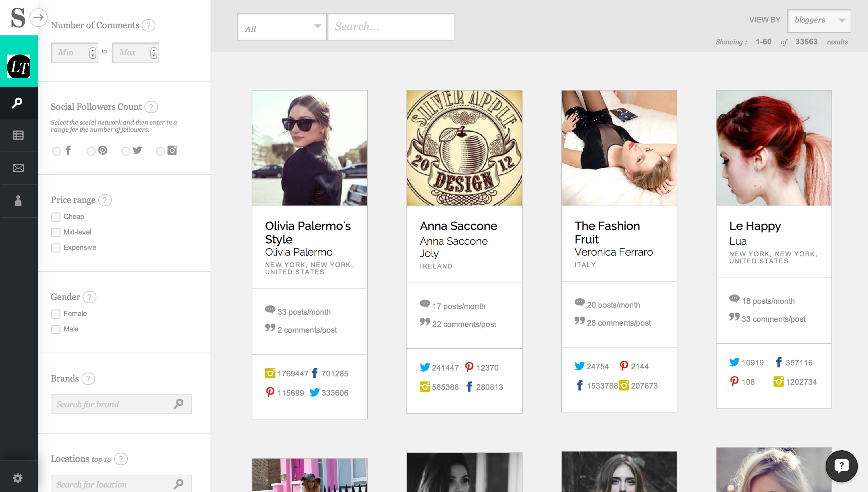Open Le Happy blog title
The height and width of the screenshot is (492, 868).
[755, 226]
